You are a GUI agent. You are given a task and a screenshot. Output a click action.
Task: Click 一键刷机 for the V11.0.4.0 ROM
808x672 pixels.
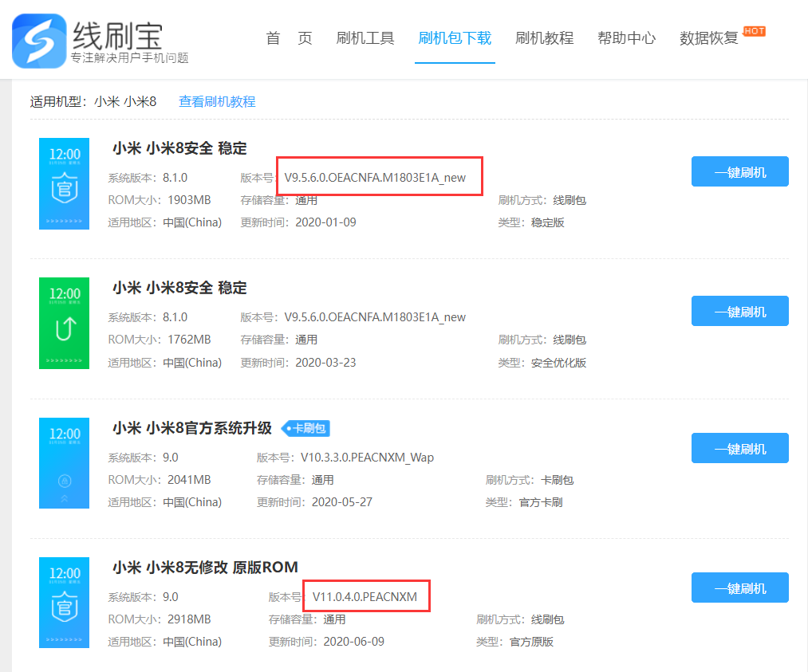tap(740, 588)
